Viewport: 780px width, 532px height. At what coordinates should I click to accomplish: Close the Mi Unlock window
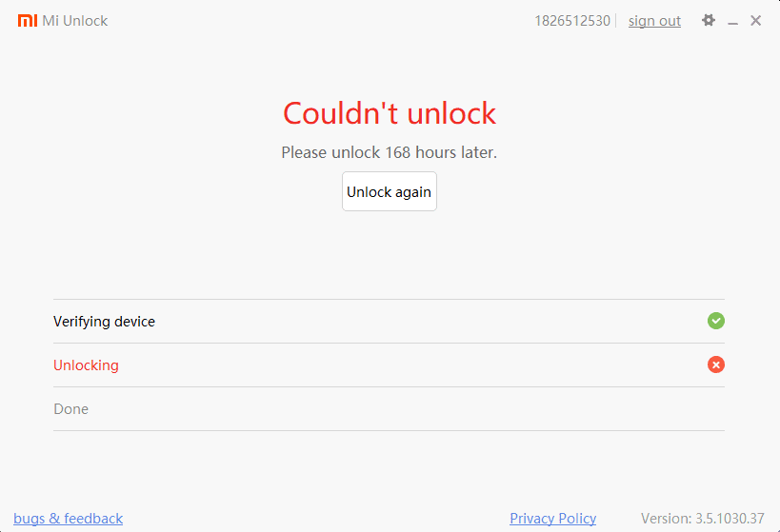click(755, 20)
